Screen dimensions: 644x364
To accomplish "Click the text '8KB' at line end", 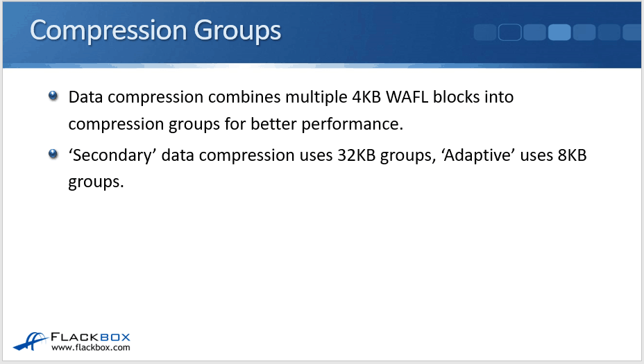I will click(572, 155).
